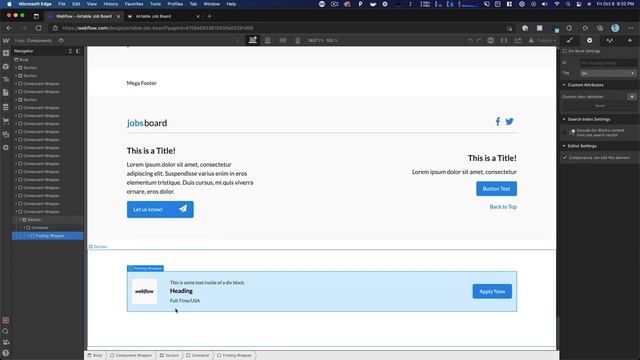Expand the first Section in Navigator
The image size is (640, 360).
[x=16, y=68]
